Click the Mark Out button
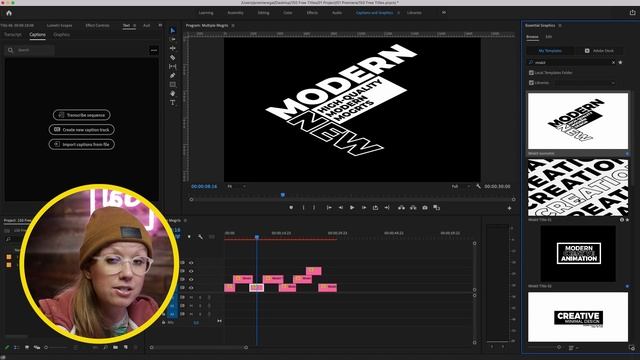The width and height of the screenshot is (640, 360). coord(314,208)
